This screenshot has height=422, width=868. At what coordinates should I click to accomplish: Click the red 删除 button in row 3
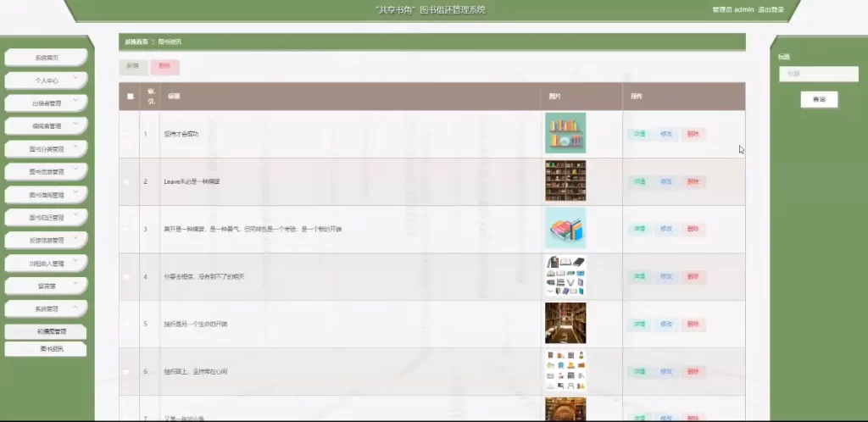[693, 229]
